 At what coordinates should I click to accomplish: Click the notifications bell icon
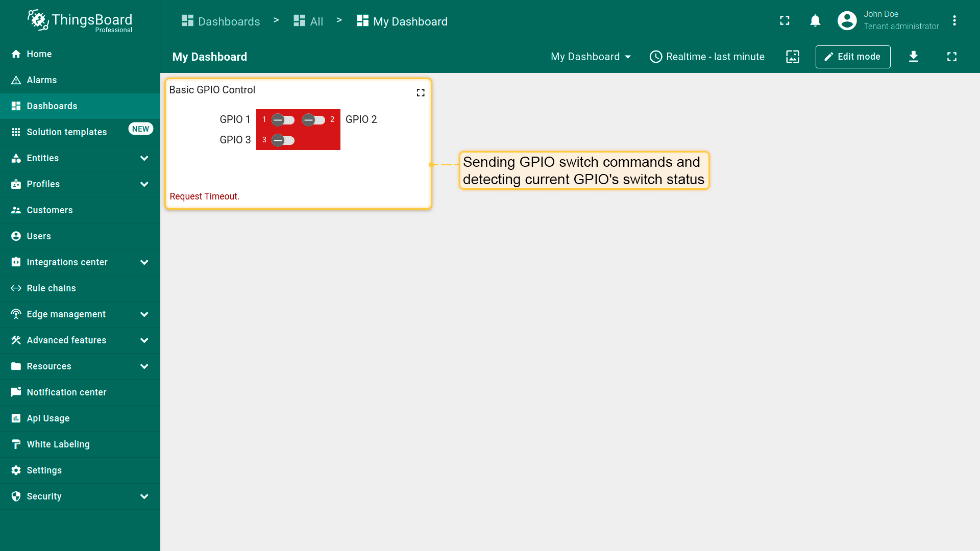pos(815,21)
